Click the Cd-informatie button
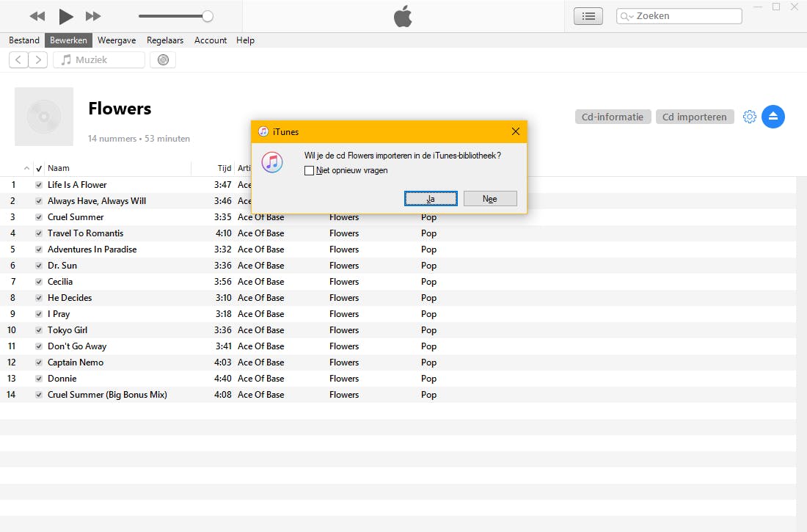Image resolution: width=807 pixels, height=532 pixels. click(613, 116)
